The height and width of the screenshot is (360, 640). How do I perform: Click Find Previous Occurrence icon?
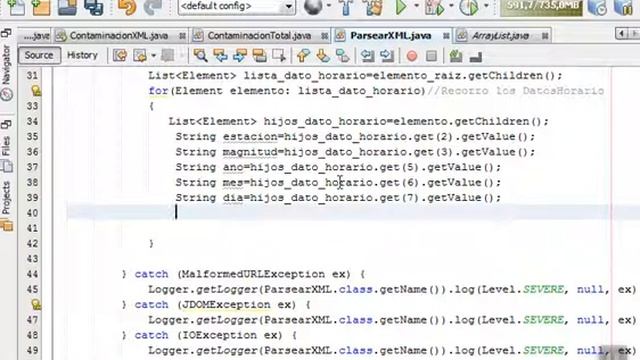point(220,56)
